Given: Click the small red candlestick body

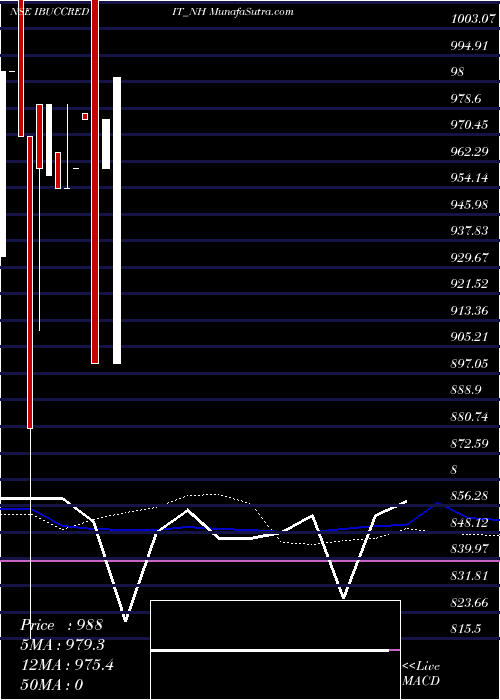Looking at the screenshot, I should (85, 117).
